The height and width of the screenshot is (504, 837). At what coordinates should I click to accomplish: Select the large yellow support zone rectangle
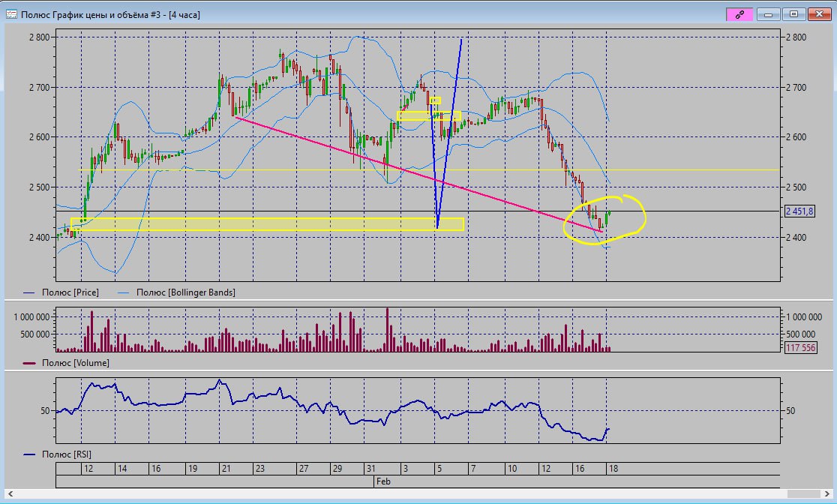tap(262, 223)
